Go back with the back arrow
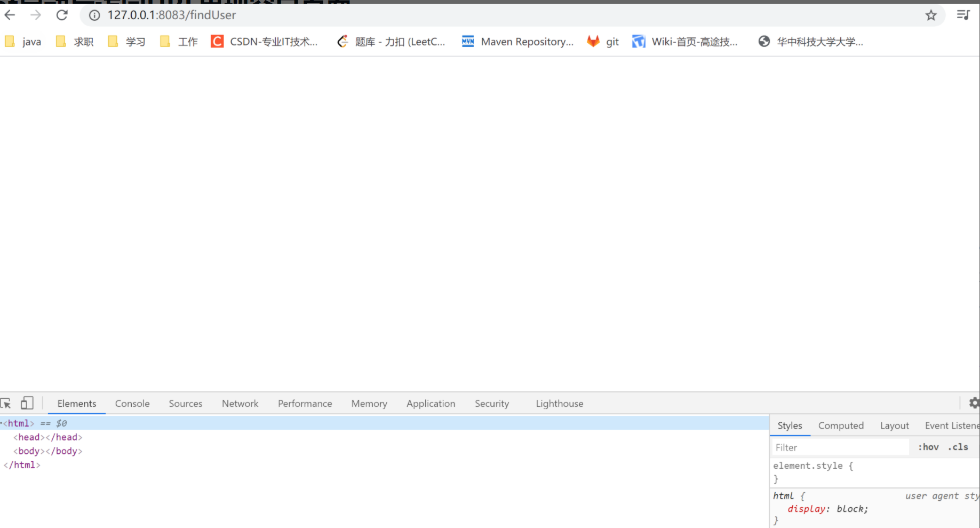980x528 pixels. pos(9,15)
